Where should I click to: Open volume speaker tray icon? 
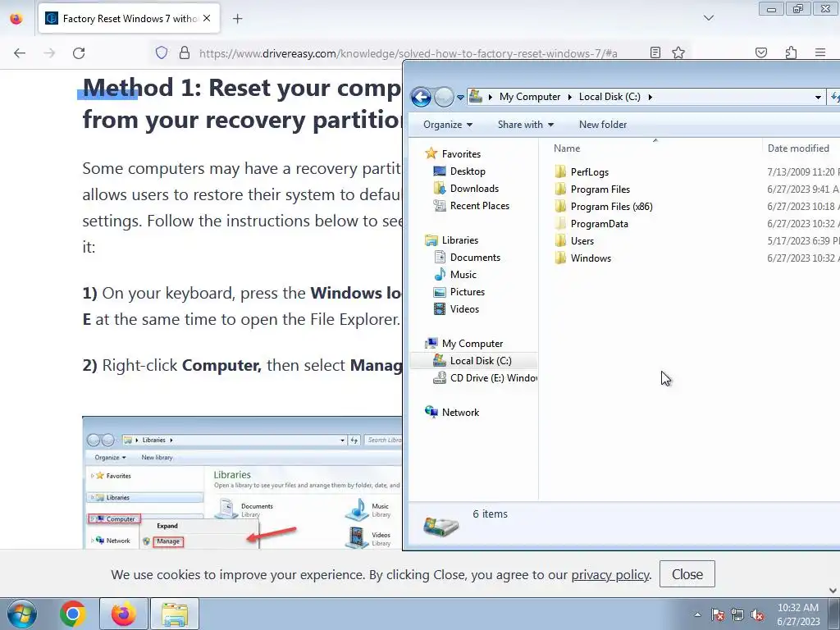757,614
